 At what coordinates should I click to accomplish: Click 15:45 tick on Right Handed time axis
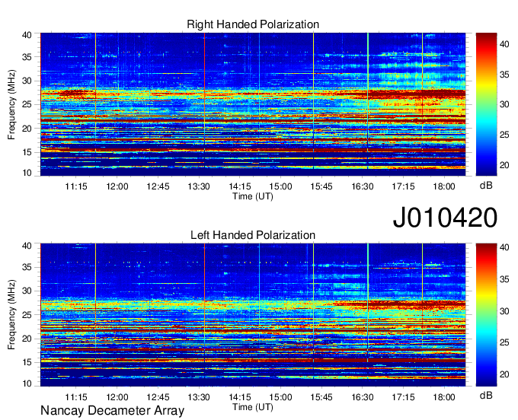pos(321,186)
